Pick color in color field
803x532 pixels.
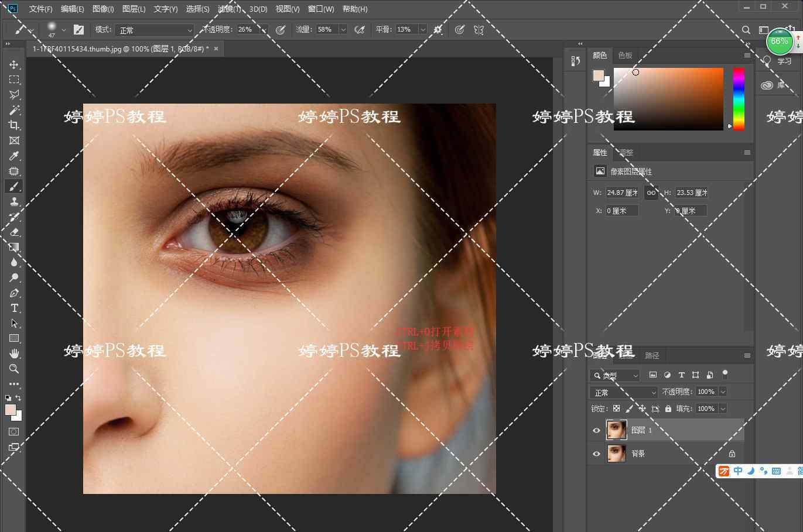click(668, 99)
